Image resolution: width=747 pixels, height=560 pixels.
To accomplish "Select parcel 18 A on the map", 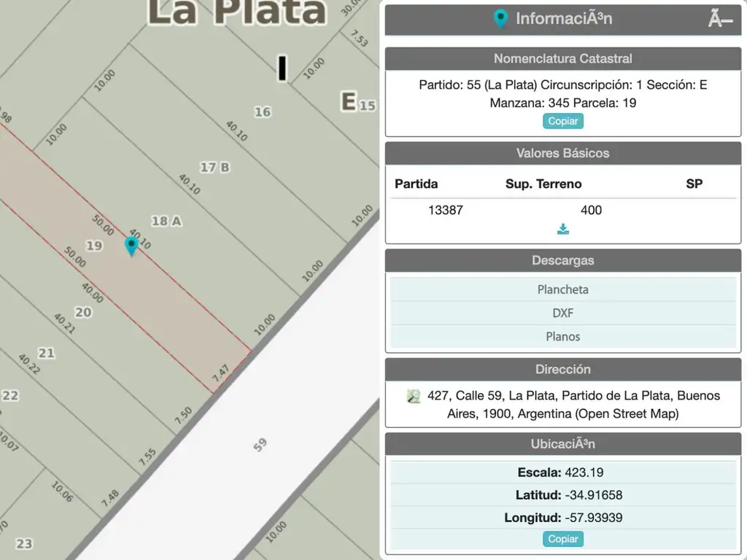I will (166, 221).
